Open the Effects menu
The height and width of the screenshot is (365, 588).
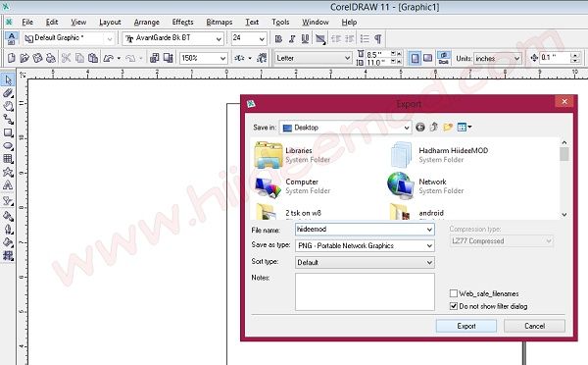pyautogui.click(x=182, y=23)
